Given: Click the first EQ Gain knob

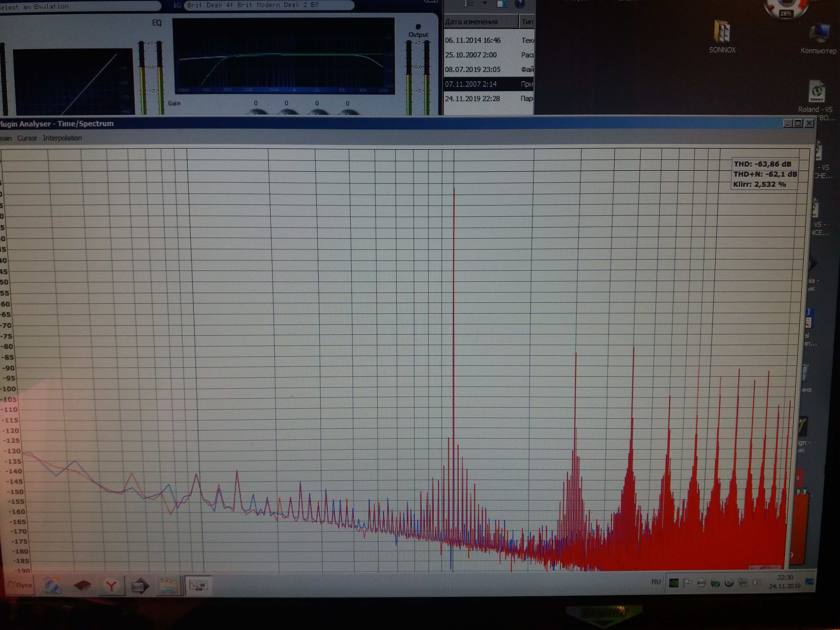Looking at the screenshot, I should click(256, 112).
